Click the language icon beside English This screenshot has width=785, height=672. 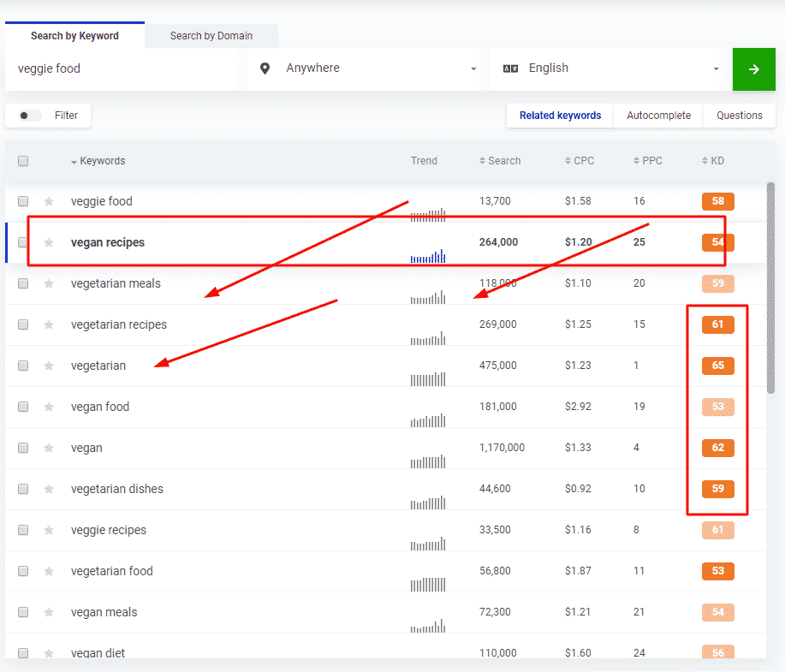pos(510,68)
